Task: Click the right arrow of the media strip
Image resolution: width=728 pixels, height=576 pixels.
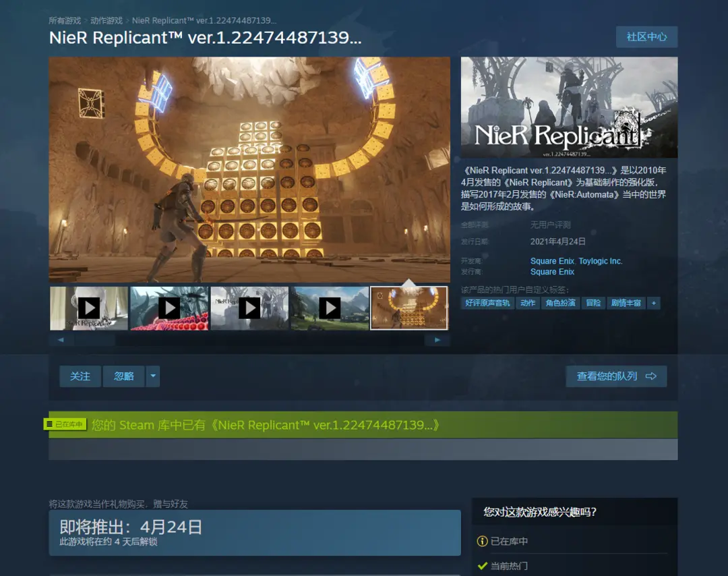Action: click(437, 340)
